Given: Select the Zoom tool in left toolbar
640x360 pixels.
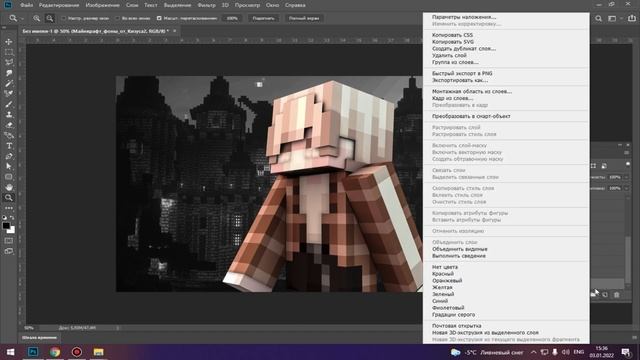Looking at the screenshot, I should tap(9, 198).
